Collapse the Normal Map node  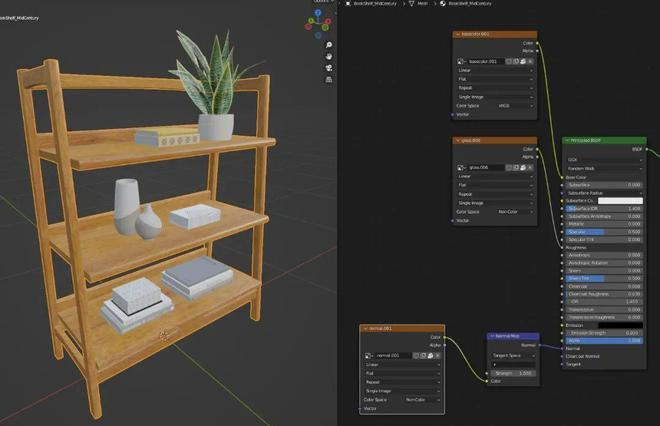(492, 337)
